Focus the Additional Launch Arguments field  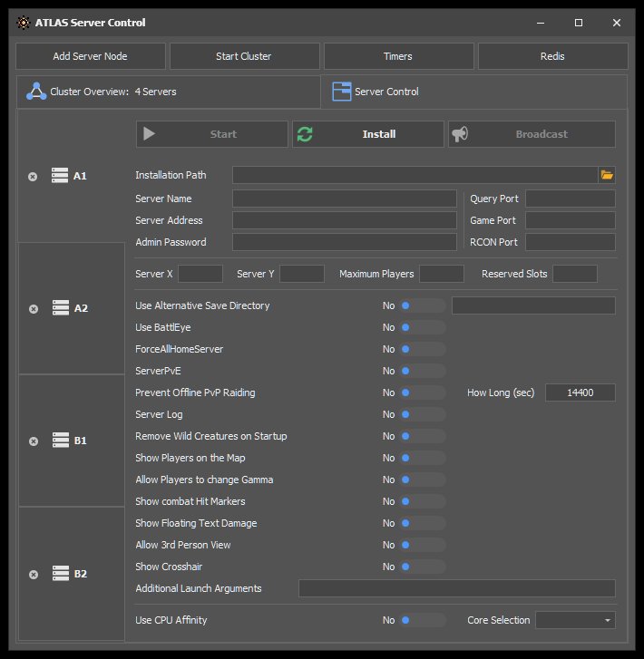pos(457,588)
